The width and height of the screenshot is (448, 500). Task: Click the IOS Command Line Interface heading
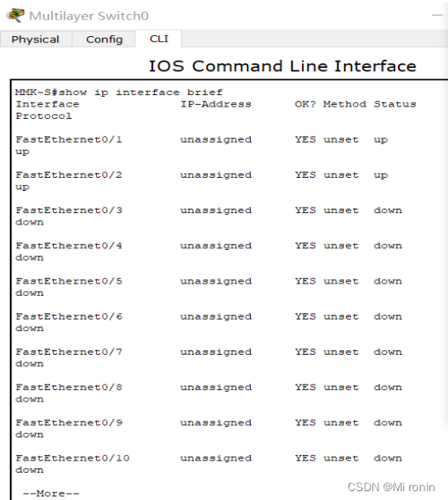283,66
